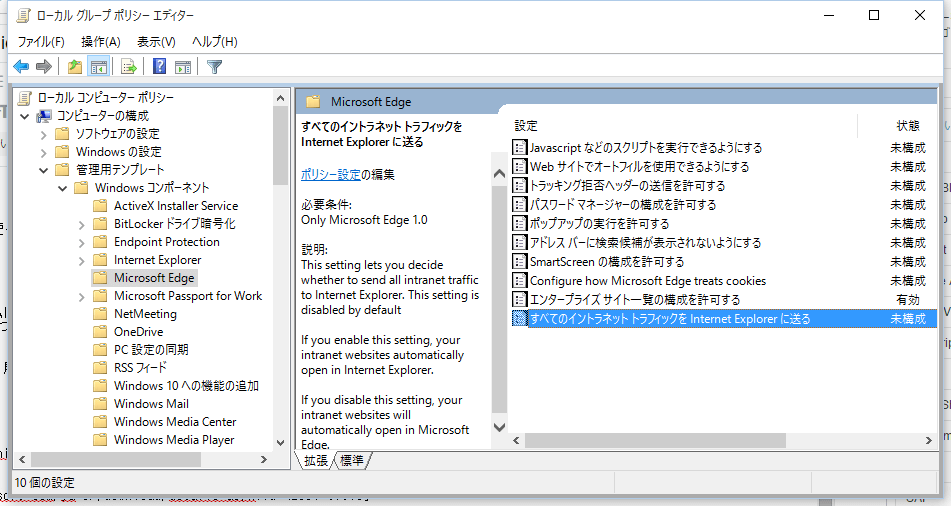Click the ローカル コンピューター ポリシー root icon

[x=24, y=98]
